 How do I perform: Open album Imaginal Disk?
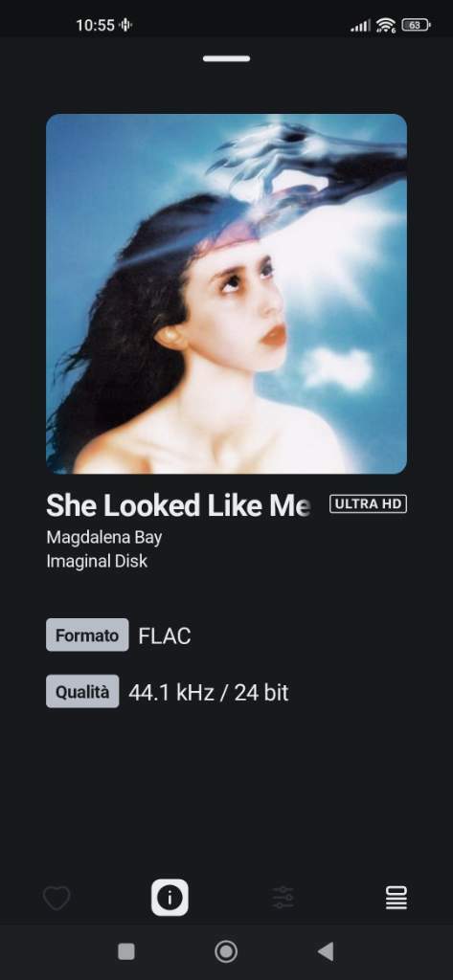click(97, 561)
